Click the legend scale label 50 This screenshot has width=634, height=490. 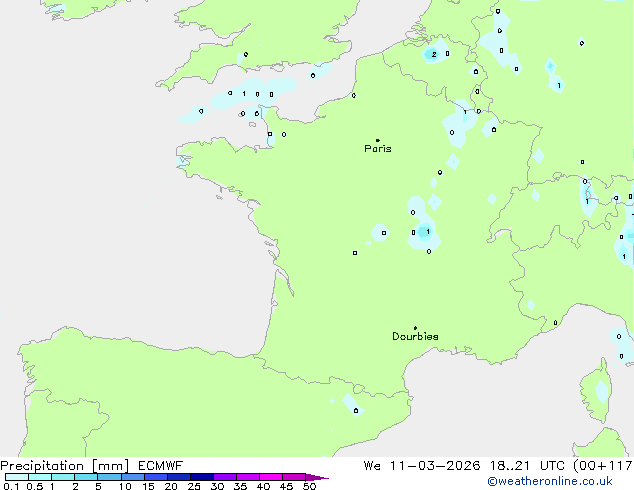point(309,486)
